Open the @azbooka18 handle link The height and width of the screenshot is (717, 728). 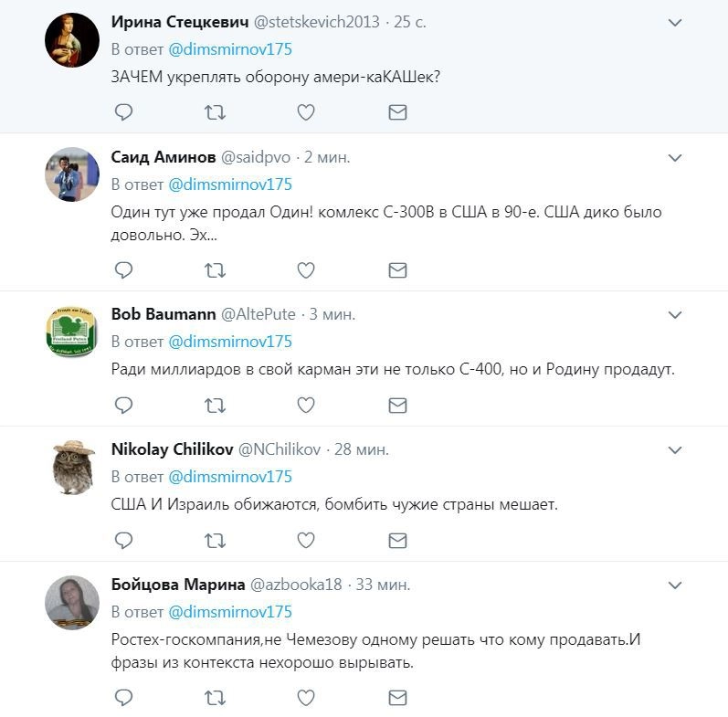click(296, 585)
